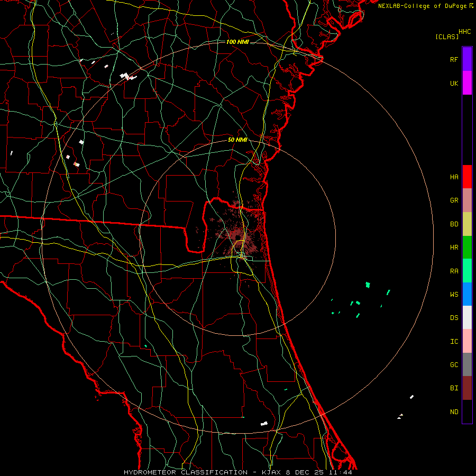Click the DS white legend swatch

[467, 317]
